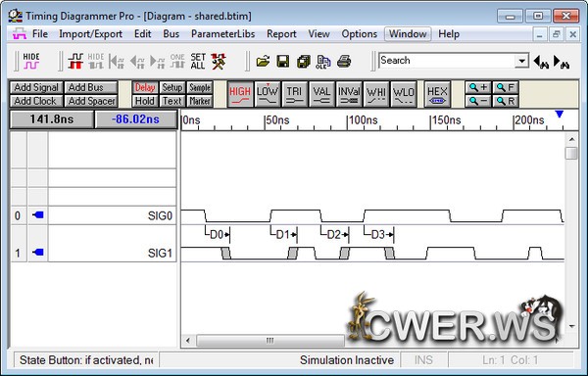The image size is (588, 376).
Task: Click the SET ALL toolbar icon
Action: click(198, 61)
